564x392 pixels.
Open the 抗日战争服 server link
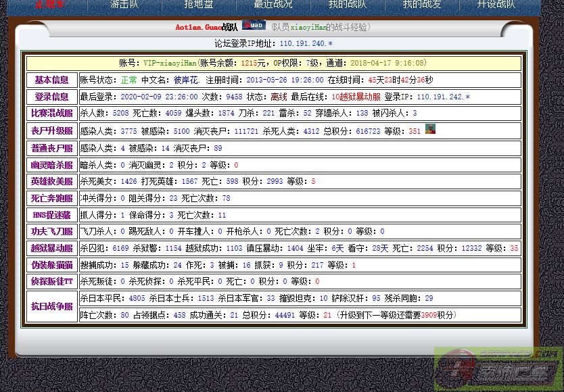pyautogui.click(x=52, y=306)
